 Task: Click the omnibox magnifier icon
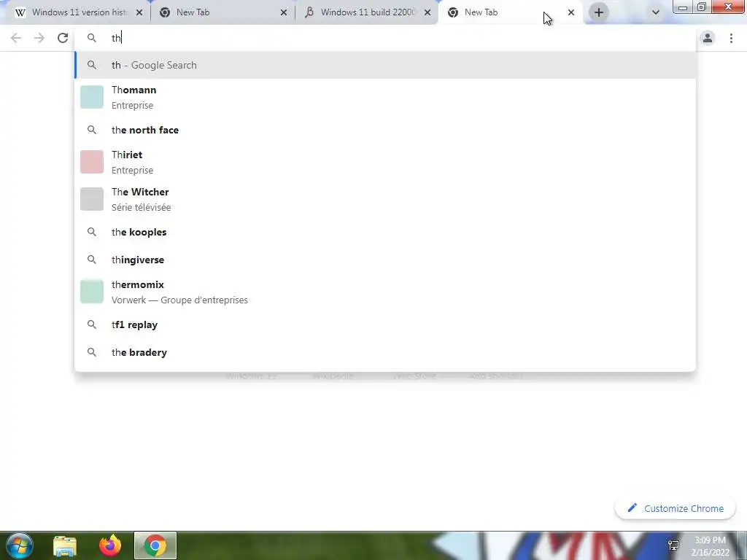(x=91, y=38)
